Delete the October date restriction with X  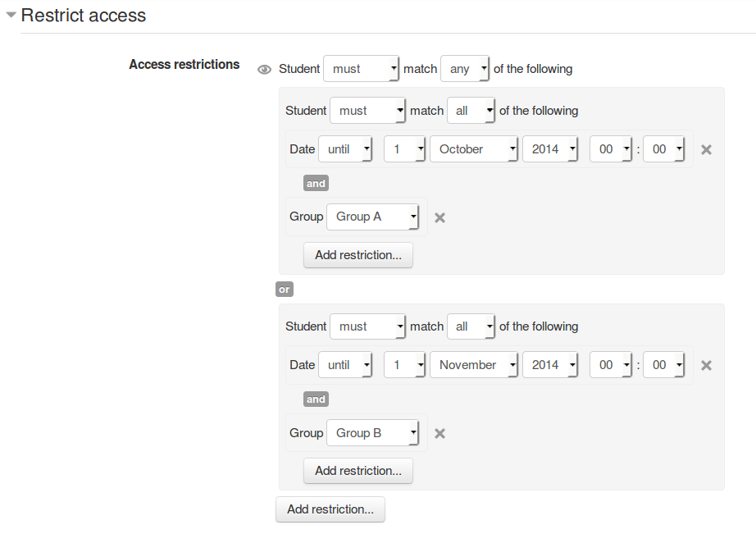pos(706,149)
